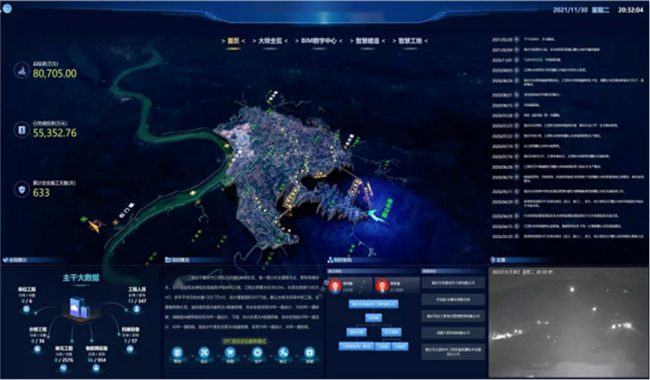Click the 工程人员 person icon under 15 / 347
The height and width of the screenshot is (380, 650).
tap(136, 309)
